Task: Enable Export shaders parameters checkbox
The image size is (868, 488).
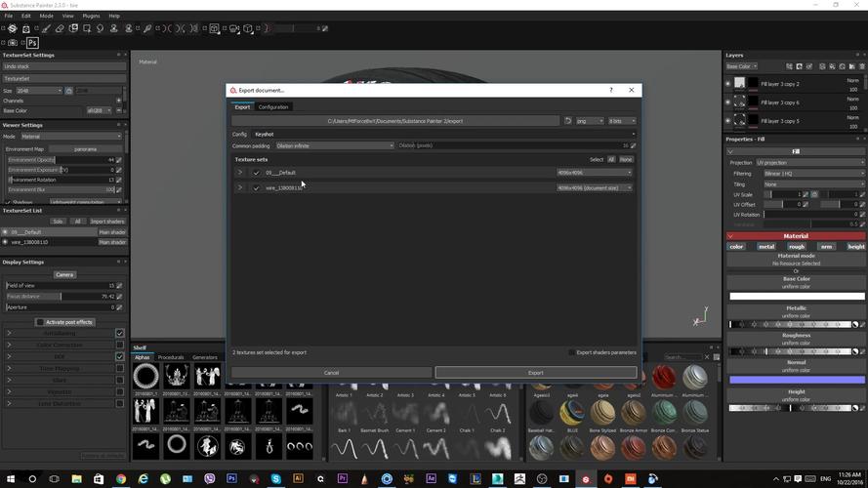Action: point(571,352)
